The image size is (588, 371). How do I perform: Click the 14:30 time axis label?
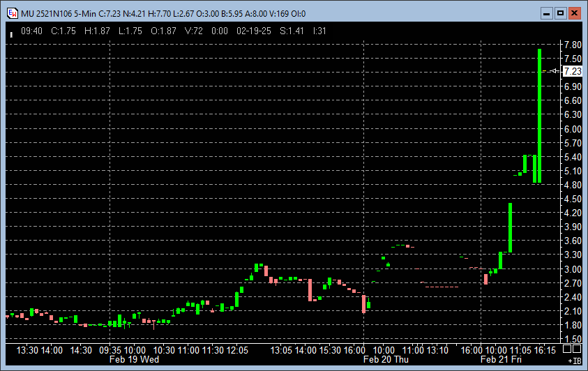click(81, 350)
